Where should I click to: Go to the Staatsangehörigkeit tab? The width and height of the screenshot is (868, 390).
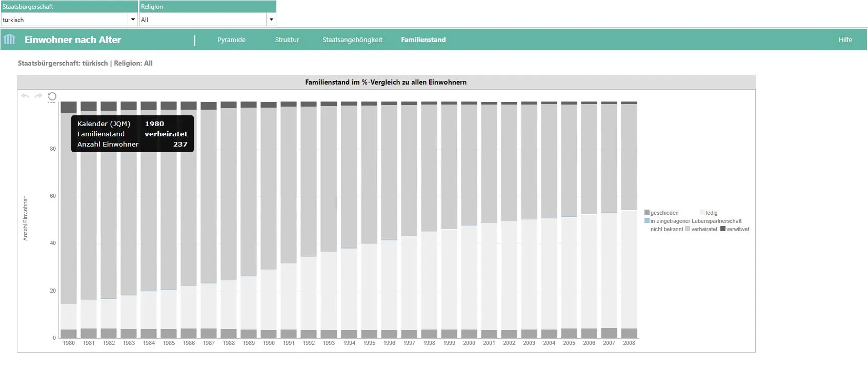(x=352, y=40)
